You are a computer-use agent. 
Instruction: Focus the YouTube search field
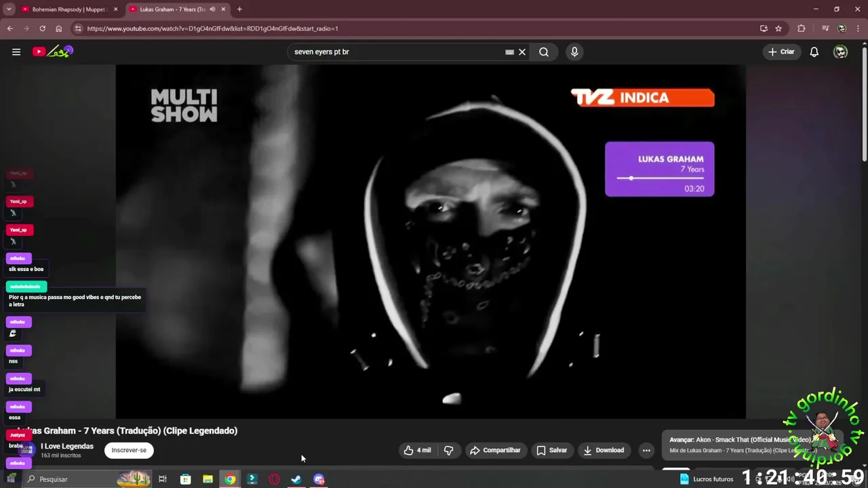click(x=397, y=52)
